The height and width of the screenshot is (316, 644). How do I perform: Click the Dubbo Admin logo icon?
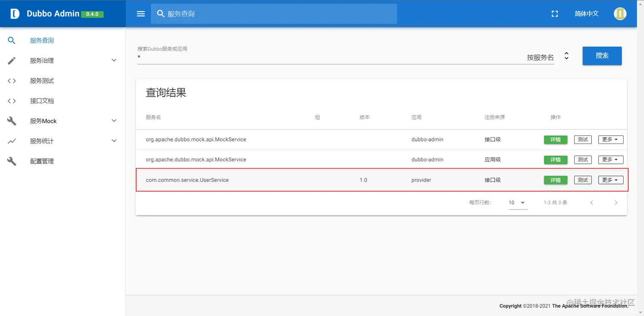pos(15,14)
